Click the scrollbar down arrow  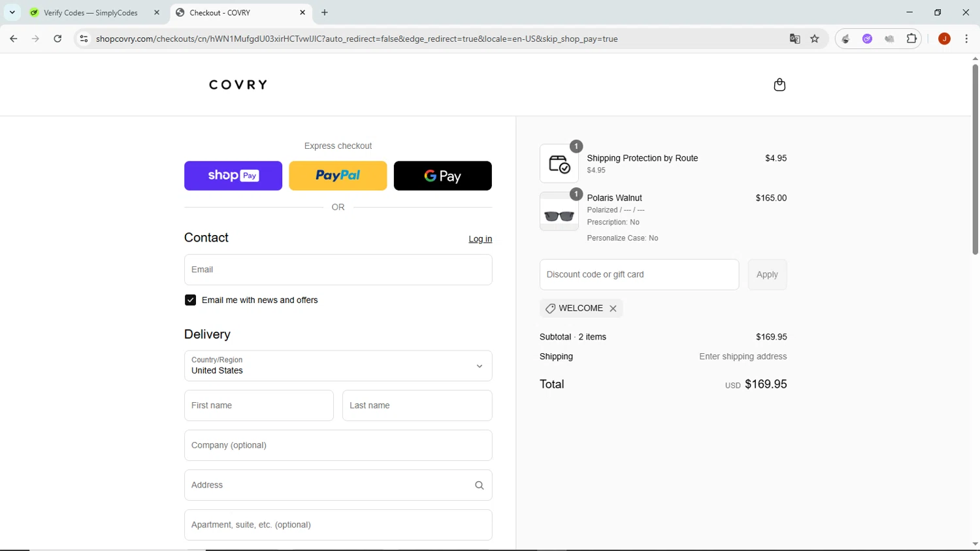(x=975, y=544)
